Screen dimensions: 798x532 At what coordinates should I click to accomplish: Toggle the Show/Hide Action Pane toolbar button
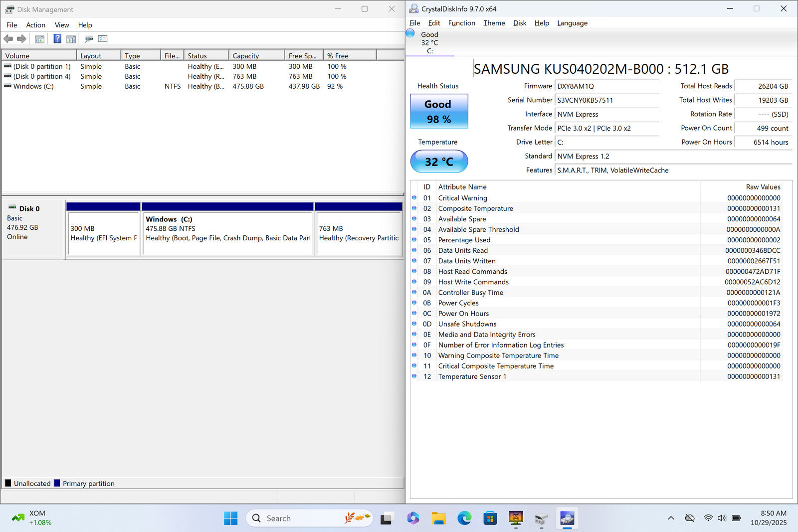pos(71,39)
